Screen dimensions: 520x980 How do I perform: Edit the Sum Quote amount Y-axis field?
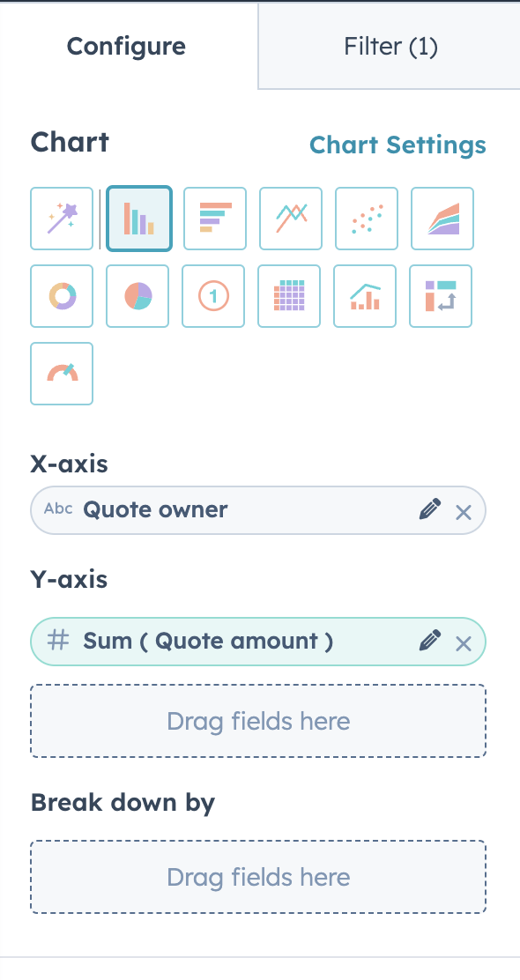click(x=429, y=641)
